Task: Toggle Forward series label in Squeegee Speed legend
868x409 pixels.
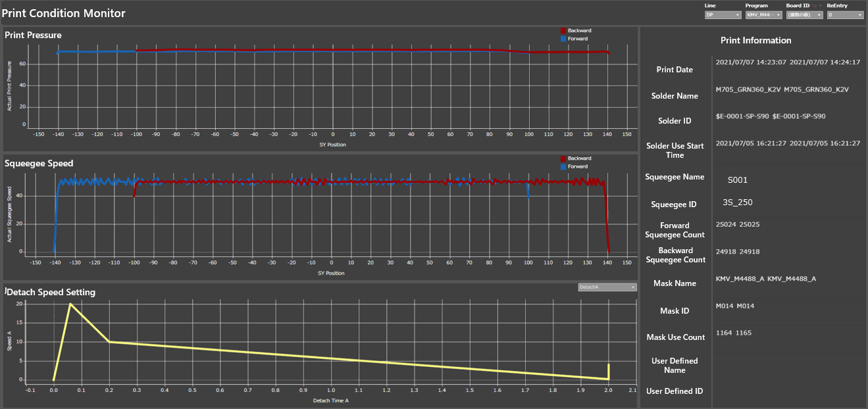Action: (578, 167)
